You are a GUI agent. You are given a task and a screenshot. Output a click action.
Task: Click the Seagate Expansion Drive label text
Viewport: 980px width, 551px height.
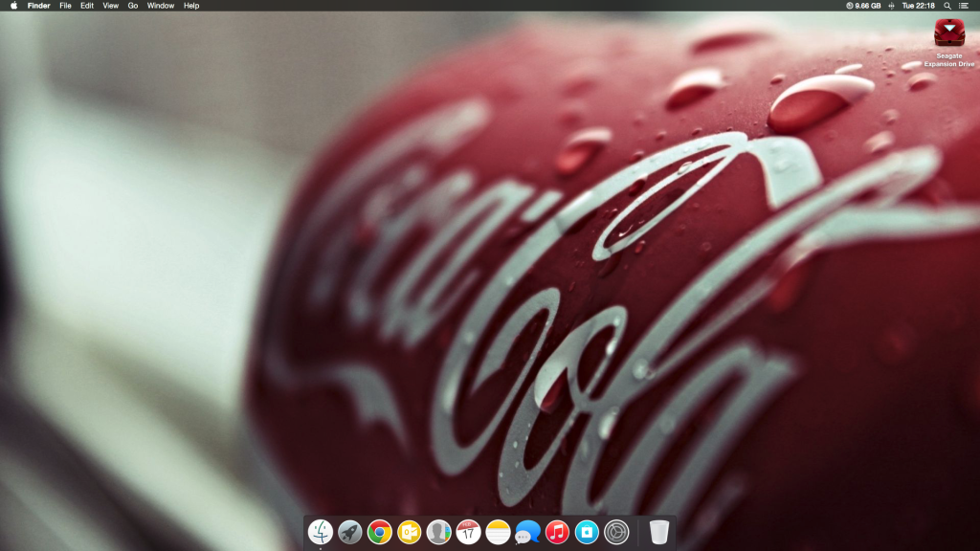point(949,60)
